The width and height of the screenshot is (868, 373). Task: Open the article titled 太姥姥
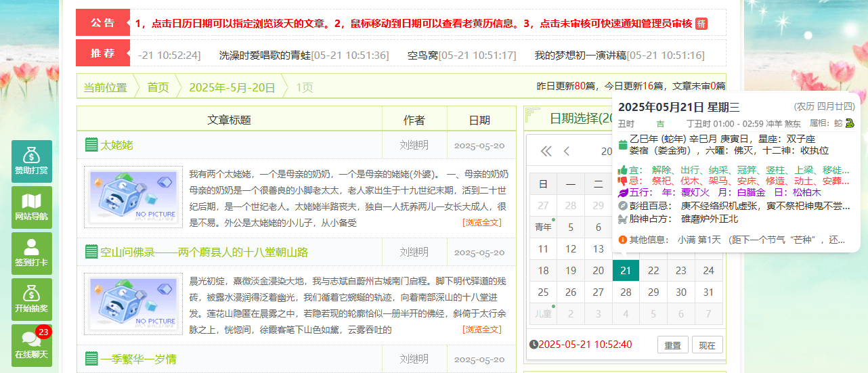pos(117,145)
